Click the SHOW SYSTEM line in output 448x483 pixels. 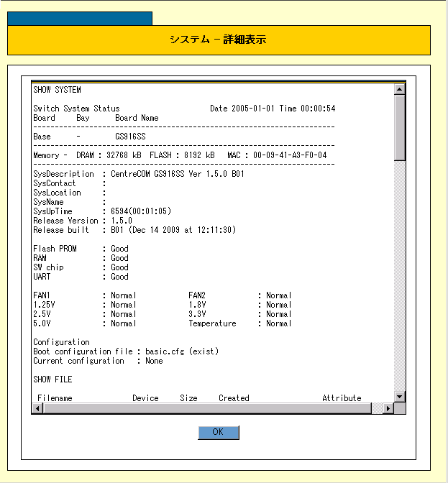click(x=58, y=90)
